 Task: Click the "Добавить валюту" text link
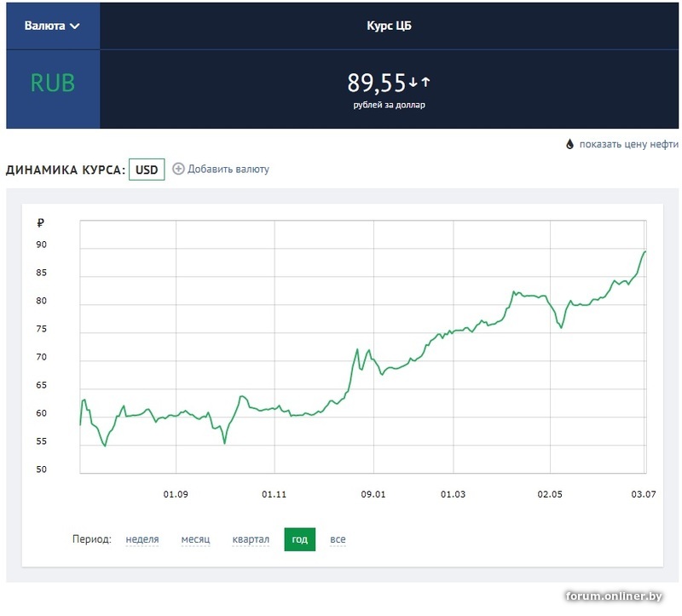(x=228, y=169)
